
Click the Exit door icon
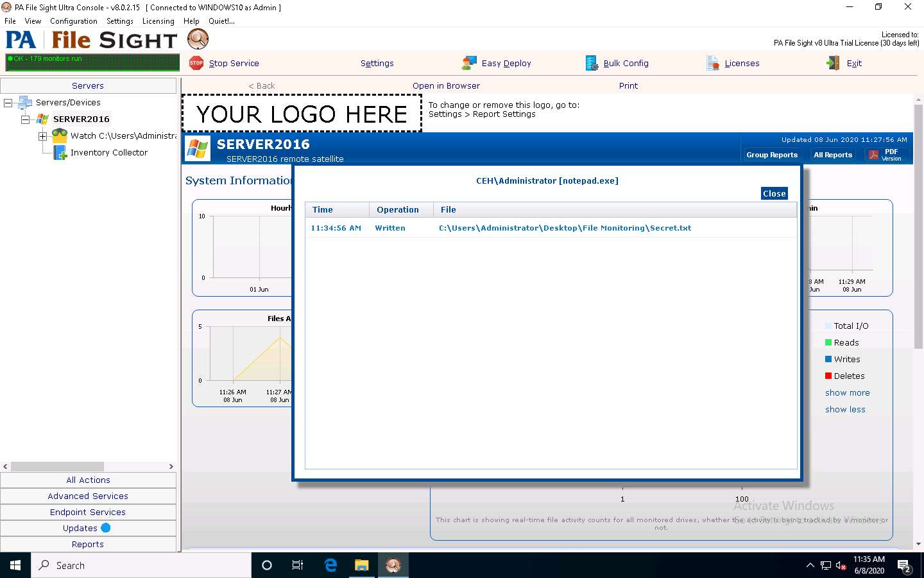point(834,63)
